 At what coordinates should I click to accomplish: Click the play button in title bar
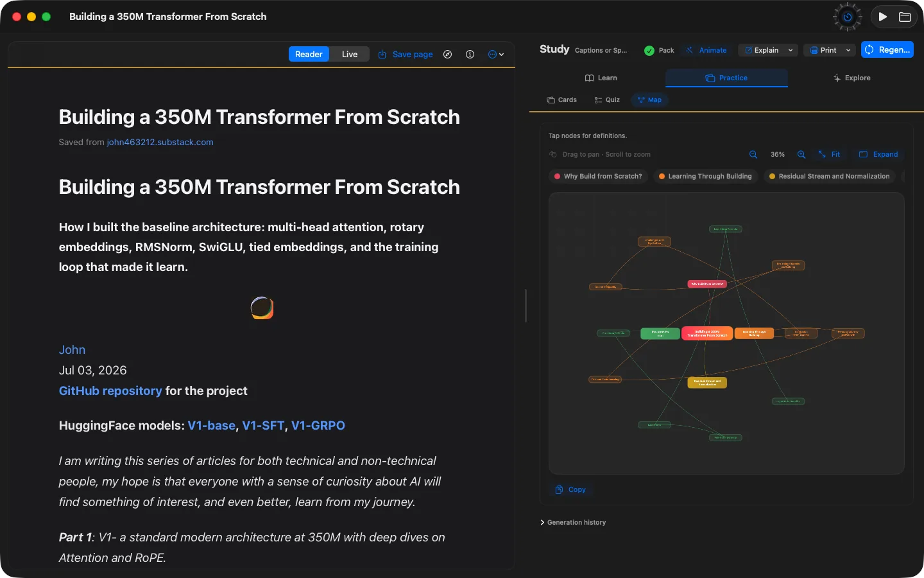pos(883,17)
